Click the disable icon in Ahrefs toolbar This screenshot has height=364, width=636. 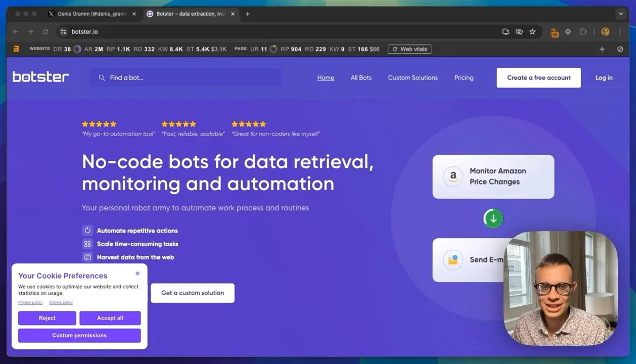point(620,49)
